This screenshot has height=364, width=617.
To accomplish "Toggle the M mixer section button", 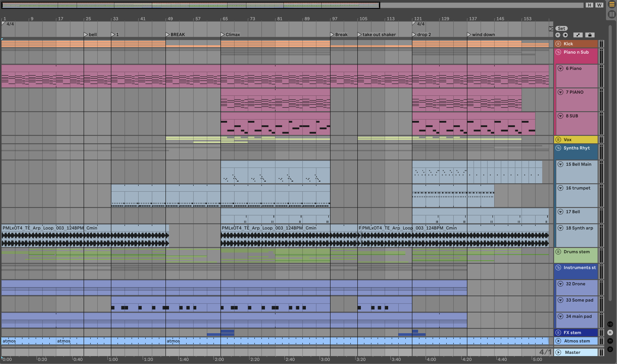I will point(610,341).
